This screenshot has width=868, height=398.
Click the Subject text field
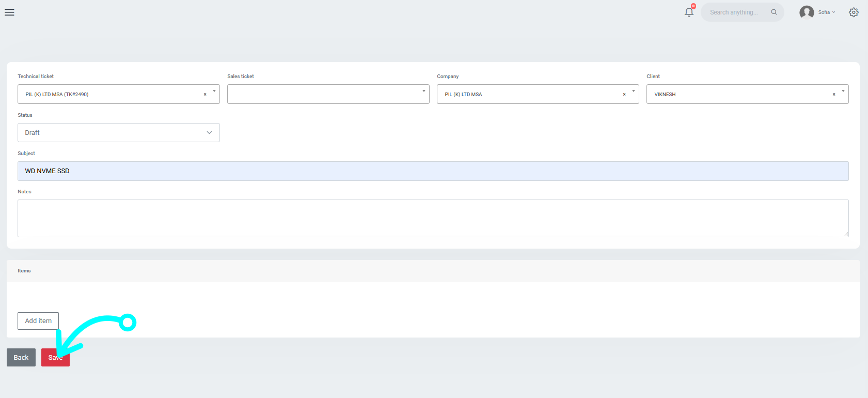(433, 171)
